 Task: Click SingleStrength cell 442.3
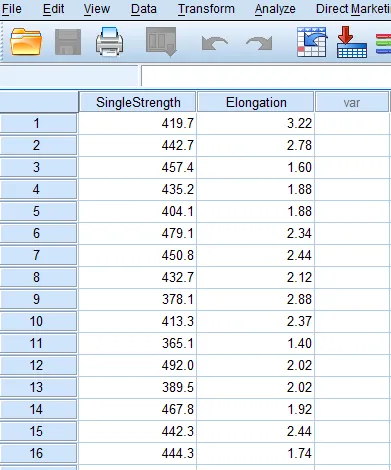138,431
